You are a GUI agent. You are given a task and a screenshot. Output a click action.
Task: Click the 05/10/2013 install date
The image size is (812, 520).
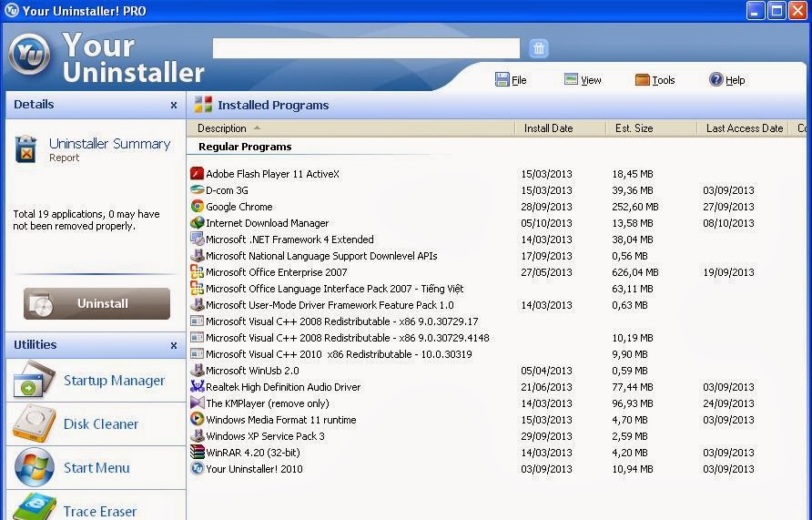pyautogui.click(x=546, y=223)
